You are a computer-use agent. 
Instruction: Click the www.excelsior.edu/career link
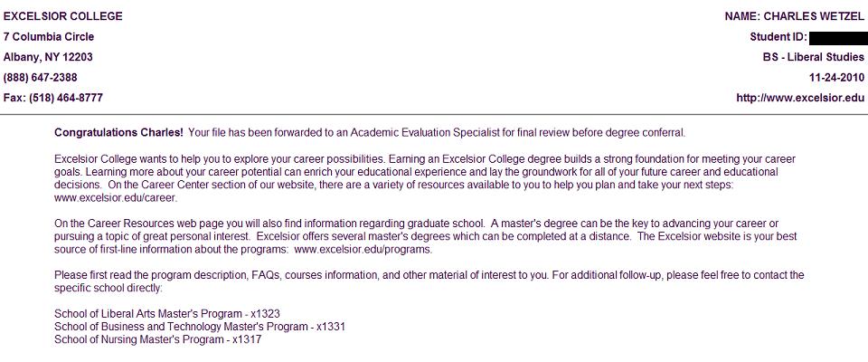116,196
